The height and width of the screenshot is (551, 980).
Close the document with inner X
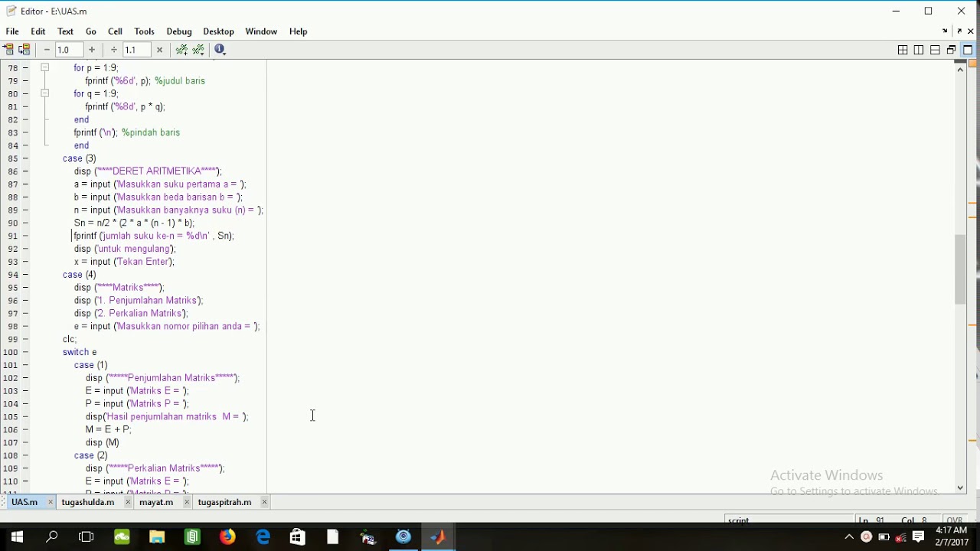coord(971,31)
